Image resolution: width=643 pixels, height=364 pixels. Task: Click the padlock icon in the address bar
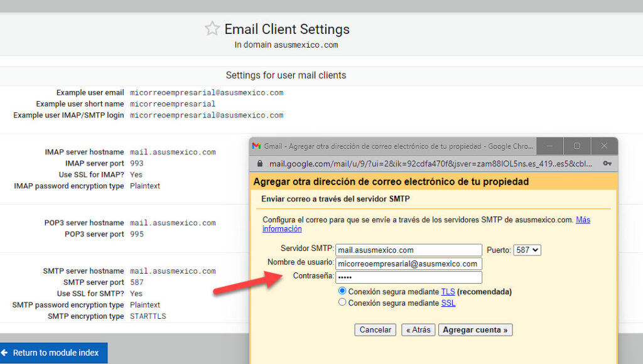coord(261,164)
